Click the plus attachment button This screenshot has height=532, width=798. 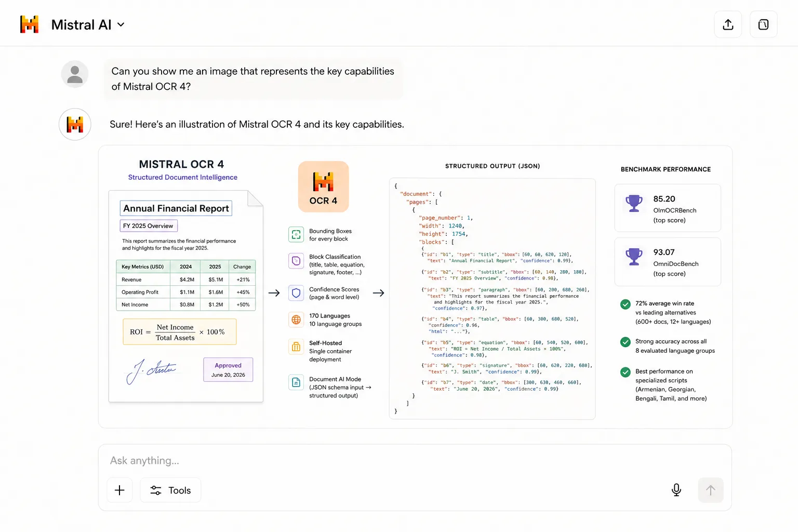[119, 490]
